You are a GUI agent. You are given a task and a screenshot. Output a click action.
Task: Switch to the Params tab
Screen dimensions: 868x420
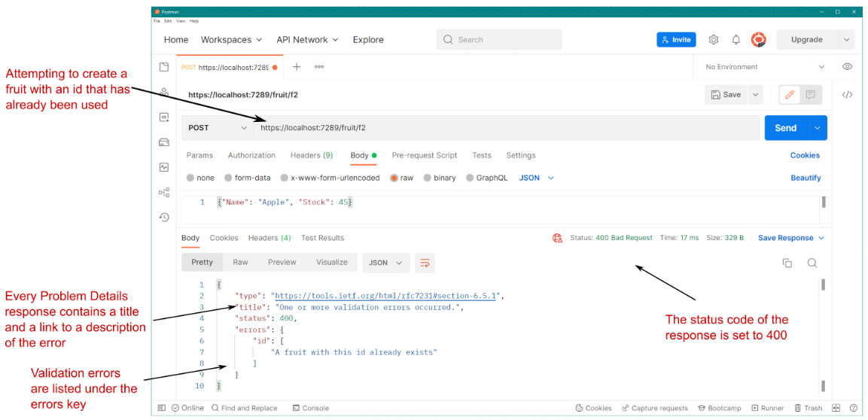(199, 156)
